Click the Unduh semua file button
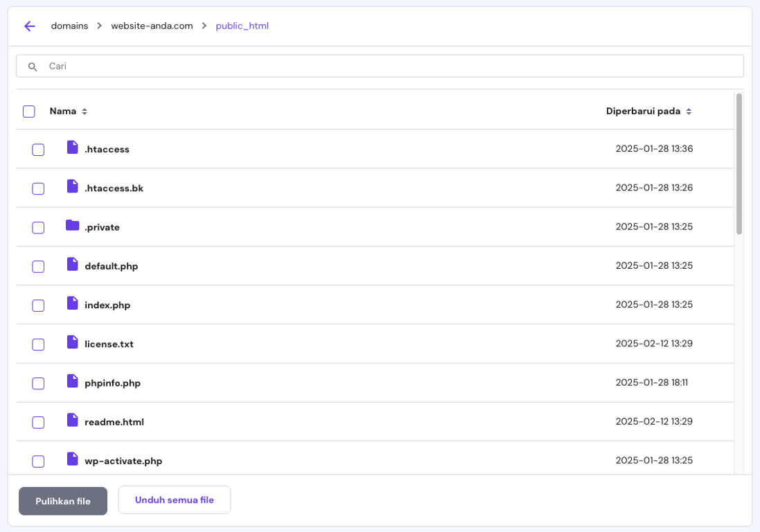The width and height of the screenshot is (760, 532). point(174,501)
